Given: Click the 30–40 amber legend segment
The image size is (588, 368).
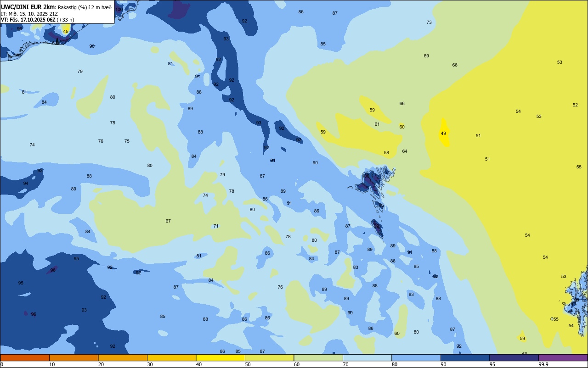Looking at the screenshot, I should coord(171,357).
